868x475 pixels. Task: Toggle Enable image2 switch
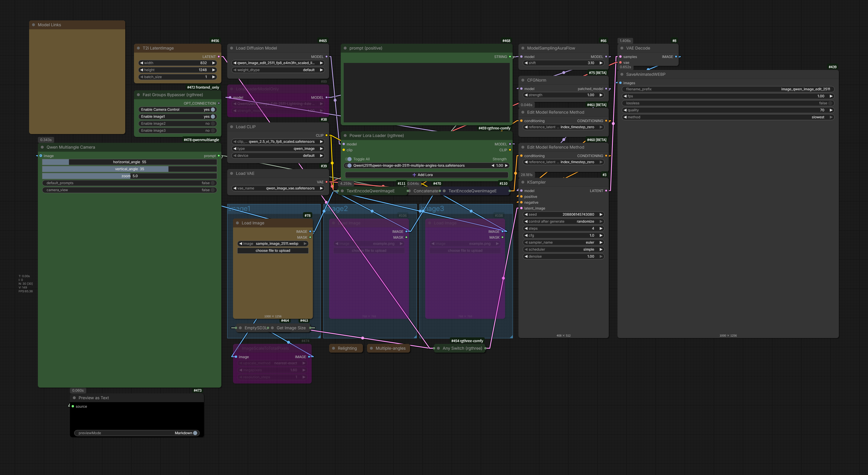pyautogui.click(x=213, y=124)
